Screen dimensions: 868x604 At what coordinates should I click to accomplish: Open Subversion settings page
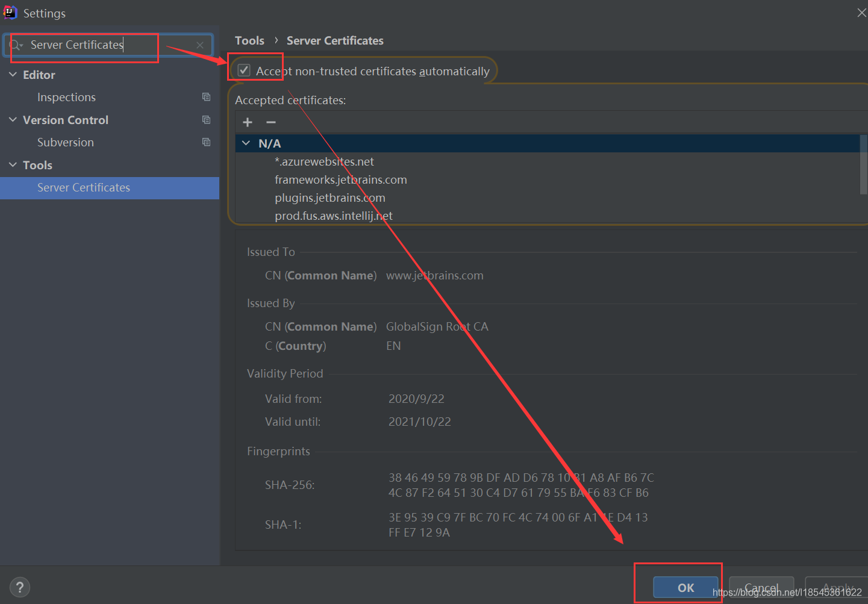coord(66,142)
